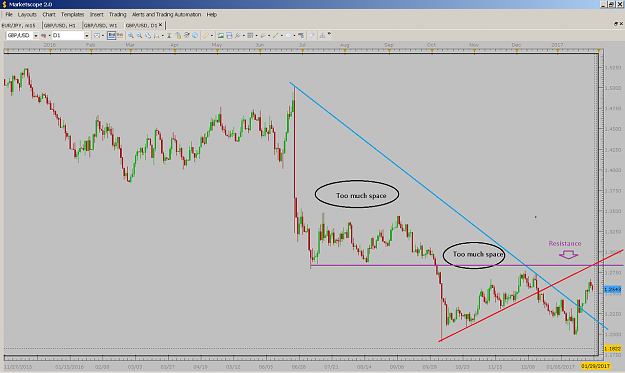Open the Chart menu
The image size is (625, 373).
click(49, 14)
